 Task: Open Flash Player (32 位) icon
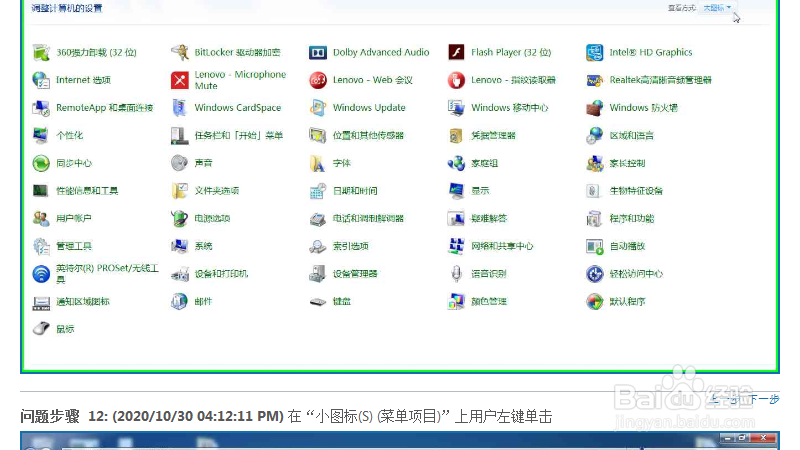[456, 52]
